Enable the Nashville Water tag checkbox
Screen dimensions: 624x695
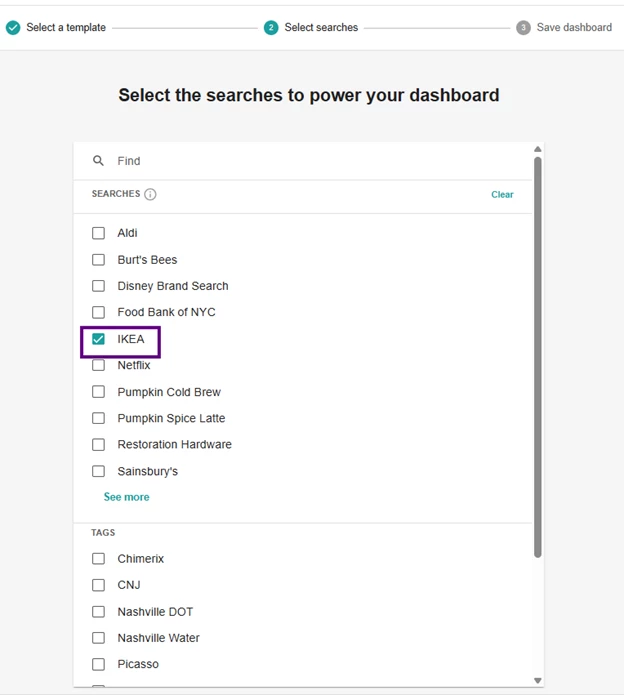pos(98,638)
